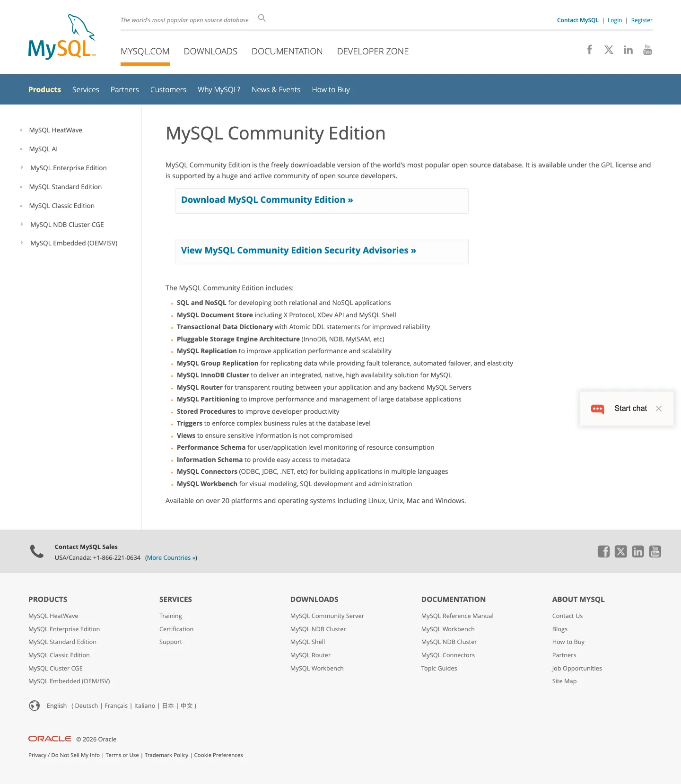The height and width of the screenshot is (784, 681).
Task: Click Contact Us under About MySQL
Action: tap(567, 616)
